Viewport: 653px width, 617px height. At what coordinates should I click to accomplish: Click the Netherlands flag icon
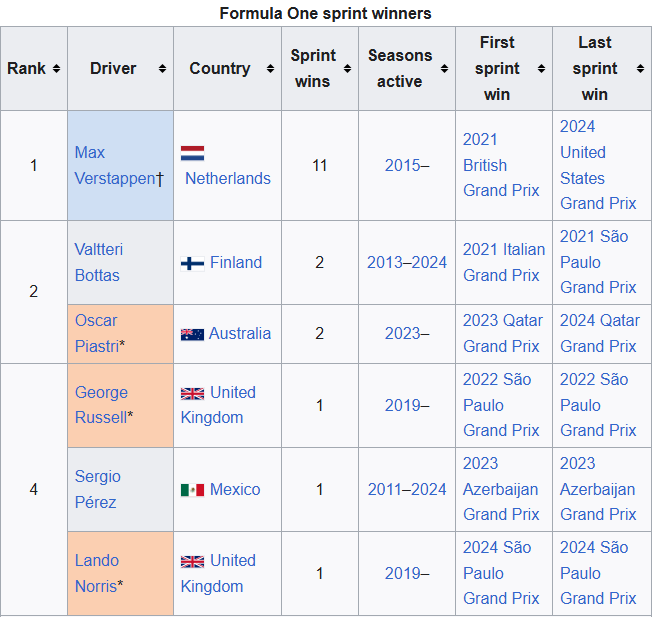(192, 153)
